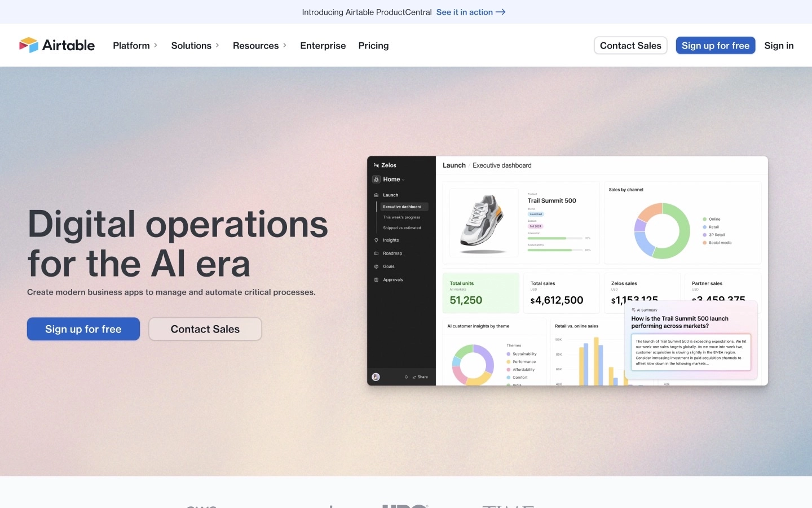This screenshot has height=508, width=812.
Task: Open the Resources menu
Action: [x=255, y=46]
